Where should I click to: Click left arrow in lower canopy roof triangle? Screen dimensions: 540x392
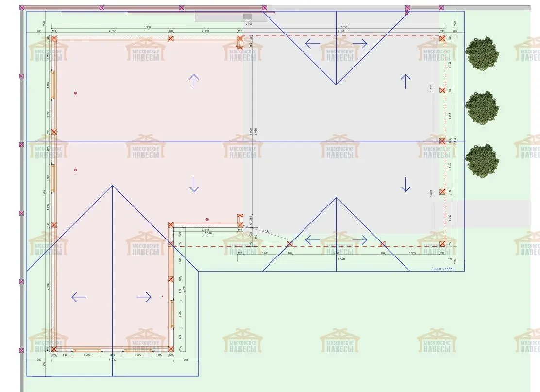tap(313, 239)
